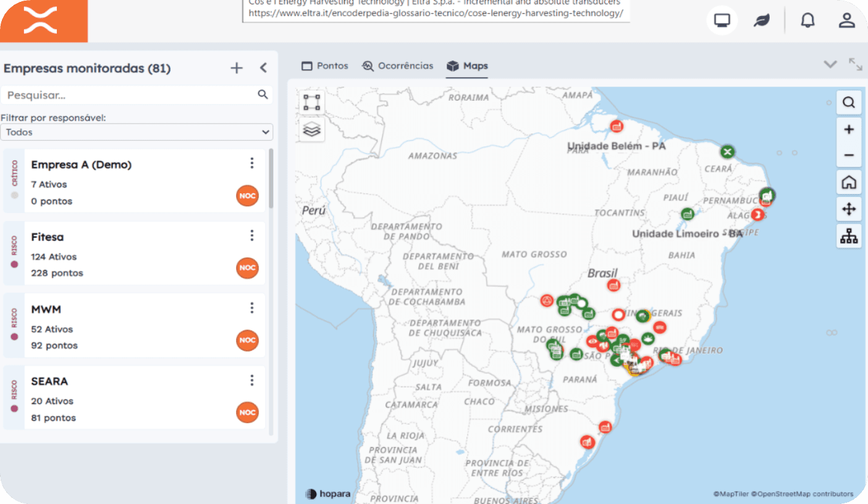Viewport: 868px width, 504px height.
Task: Click the orange logo in the top-left
Action: click(43, 20)
